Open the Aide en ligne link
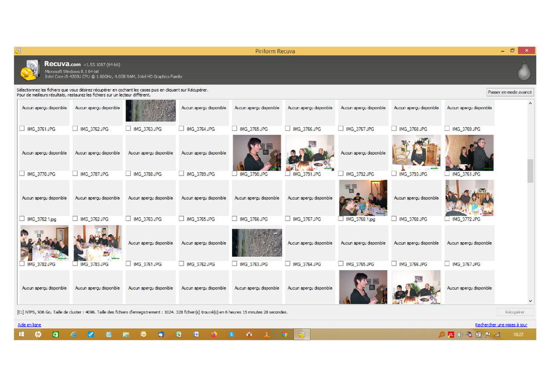 coord(29,325)
